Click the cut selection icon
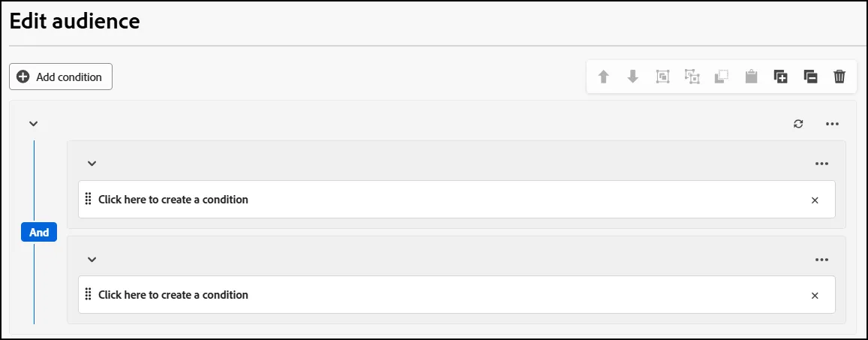Image resolution: width=868 pixels, height=340 pixels. [721, 77]
